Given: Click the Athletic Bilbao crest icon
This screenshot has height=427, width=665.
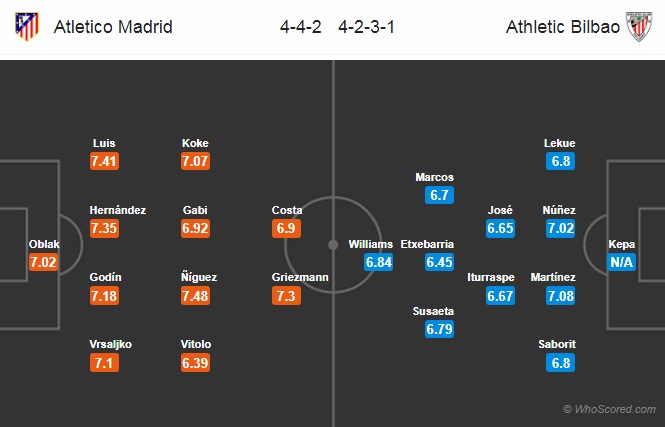Looking at the screenshot, I should pos(639,26).
